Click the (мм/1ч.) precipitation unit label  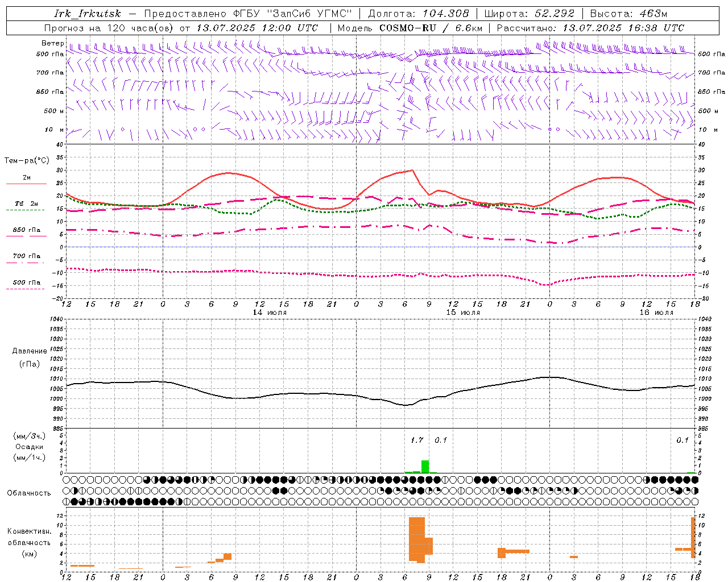click(30, 457)
